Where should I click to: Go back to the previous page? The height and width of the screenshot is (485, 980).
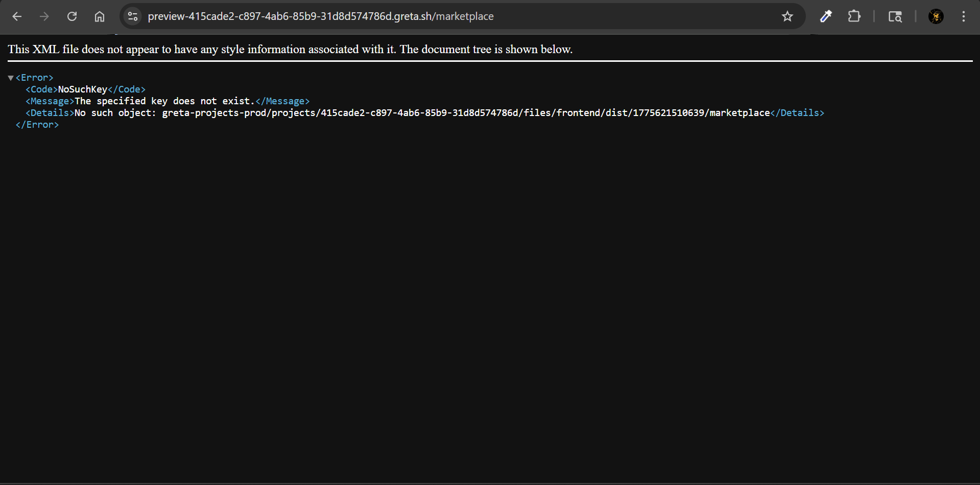[17, 16]
